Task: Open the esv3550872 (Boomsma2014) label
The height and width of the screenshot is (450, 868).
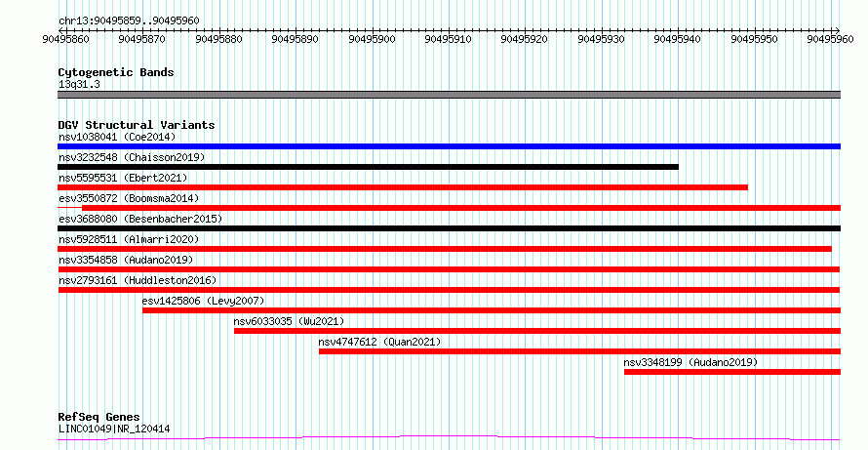Action: pos(129,198)
